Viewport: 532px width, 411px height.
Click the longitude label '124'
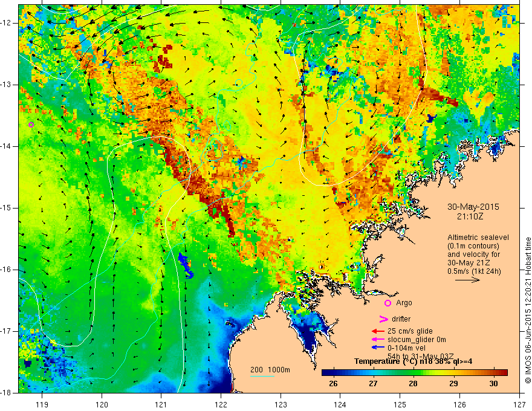pyautogui.click(x=340, y=404)
